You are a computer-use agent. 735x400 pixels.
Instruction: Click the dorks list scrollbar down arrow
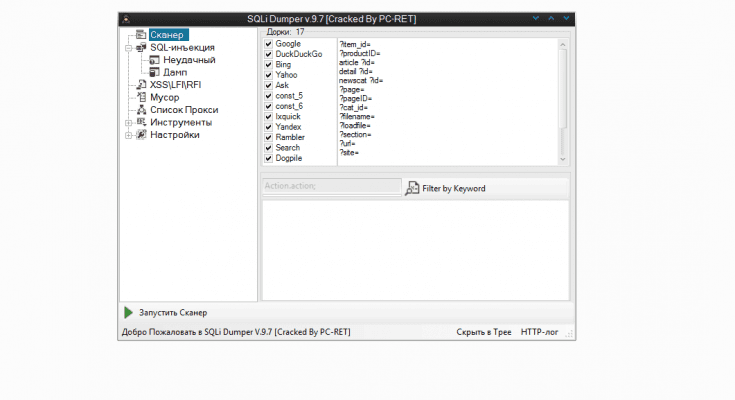click(x=563, y=158)
